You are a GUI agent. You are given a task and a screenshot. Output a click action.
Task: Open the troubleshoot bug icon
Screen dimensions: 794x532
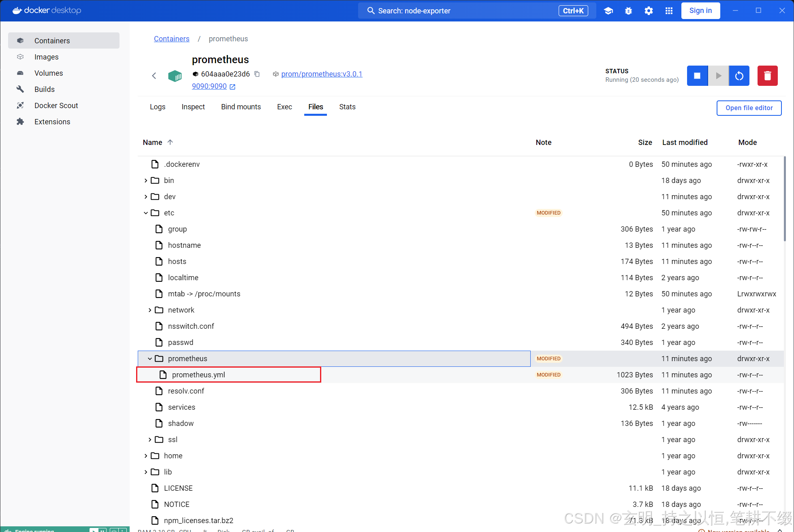628,11
